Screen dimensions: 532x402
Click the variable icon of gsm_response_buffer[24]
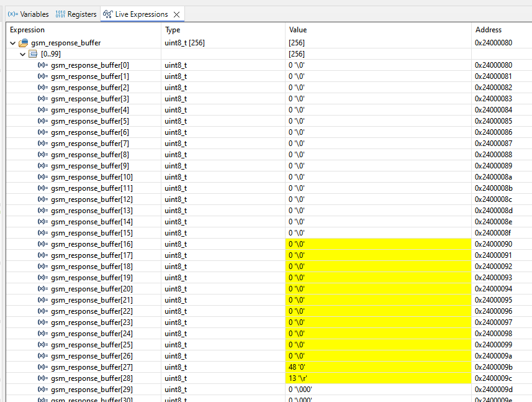pyautogui.click(x=43, y=334)
